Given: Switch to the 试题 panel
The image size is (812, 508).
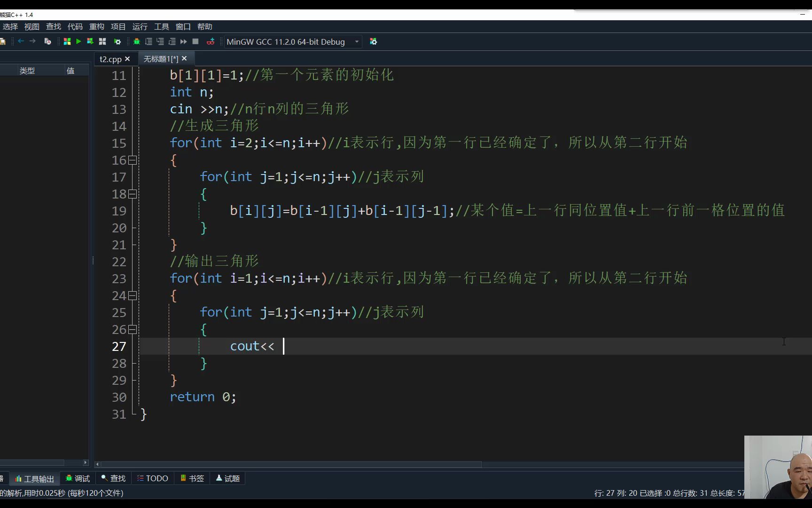Looking at the screenshot, I should click(227, 478).
